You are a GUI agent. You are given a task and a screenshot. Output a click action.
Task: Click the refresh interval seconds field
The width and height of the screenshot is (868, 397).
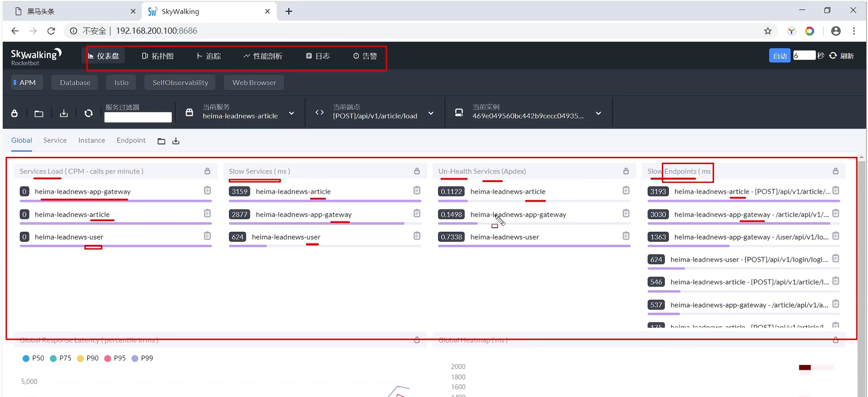804,55
